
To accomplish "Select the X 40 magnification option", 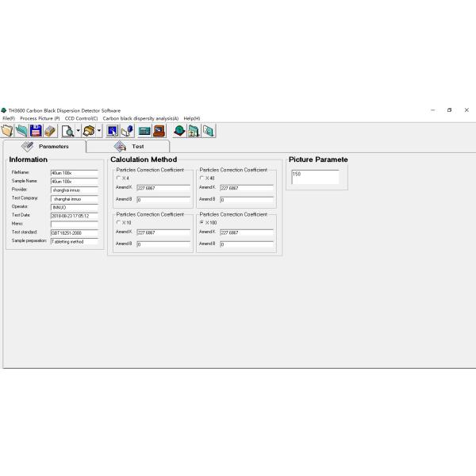I will tap(202, 178).
